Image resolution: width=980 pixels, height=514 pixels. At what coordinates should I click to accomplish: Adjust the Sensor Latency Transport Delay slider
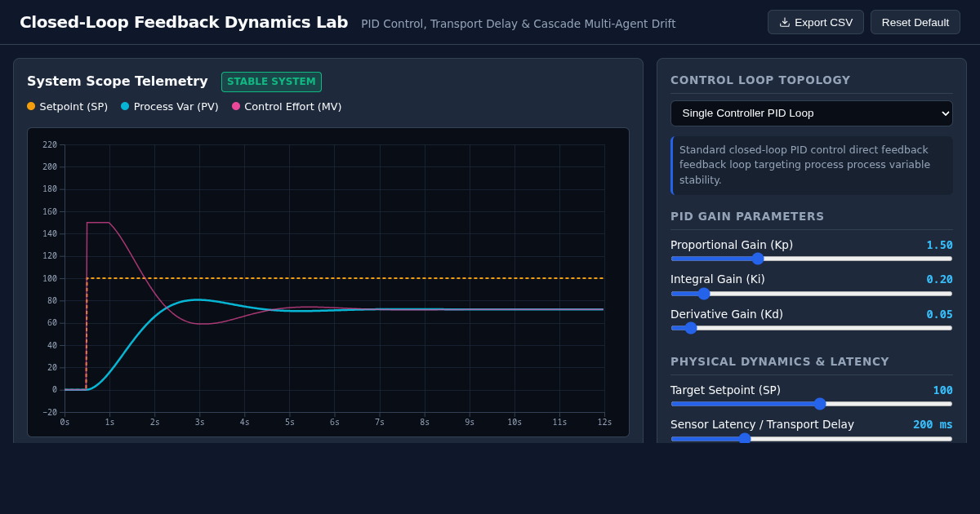point(812,438)
